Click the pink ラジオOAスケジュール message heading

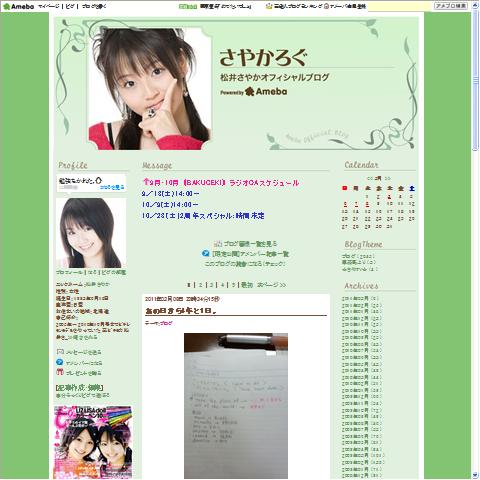click(221, 183)
